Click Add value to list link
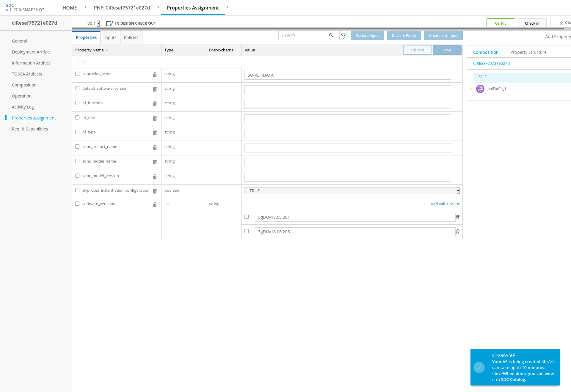 pos(445,204)
